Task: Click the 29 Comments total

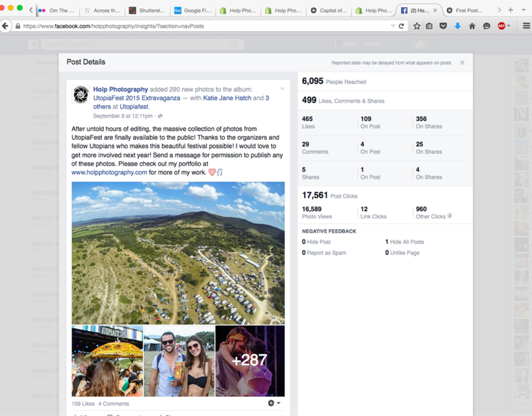Action: [315, 148]
